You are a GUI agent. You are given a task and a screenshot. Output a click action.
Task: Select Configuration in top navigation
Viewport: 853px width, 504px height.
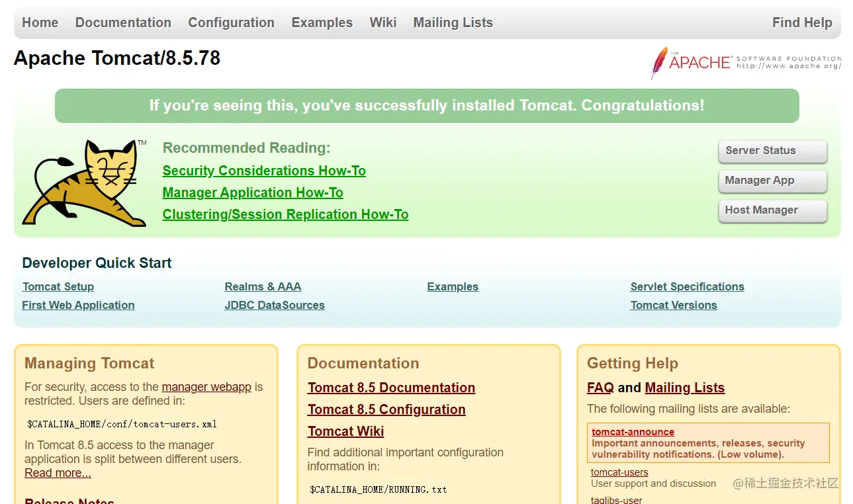(231, 22)
